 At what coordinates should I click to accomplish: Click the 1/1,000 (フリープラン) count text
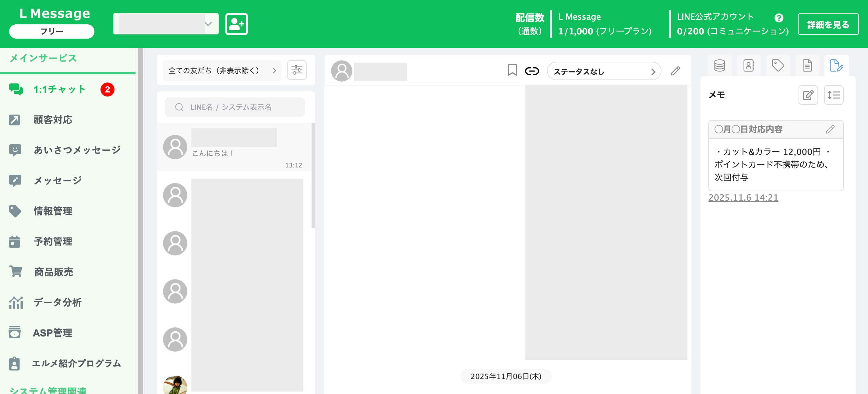tap(605, 31)
